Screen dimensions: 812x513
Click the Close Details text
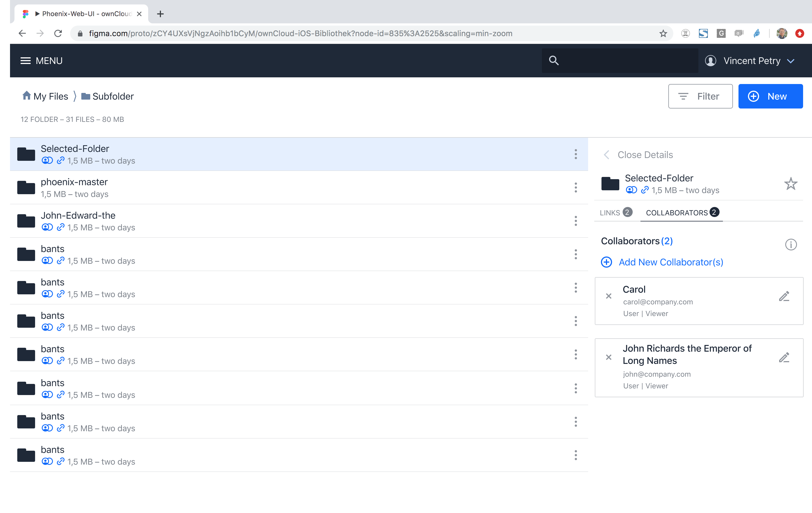[645, 155]
